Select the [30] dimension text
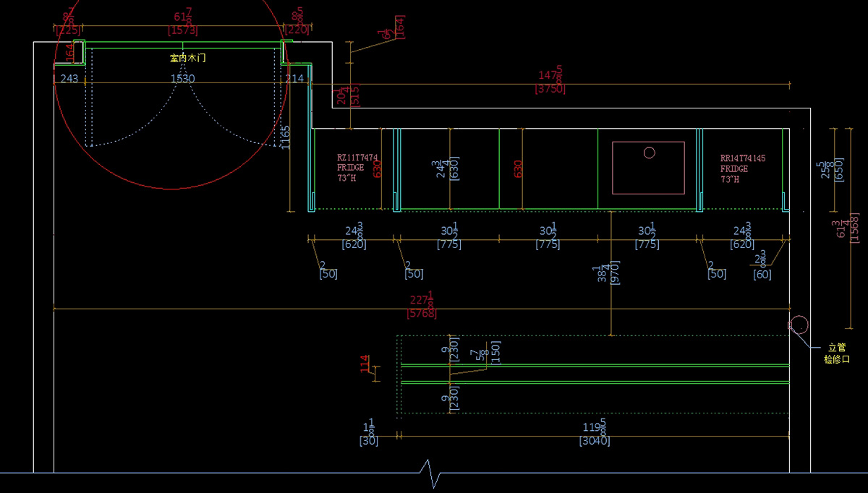The width and height of the screenshot is (868, 493). point(369,441)
